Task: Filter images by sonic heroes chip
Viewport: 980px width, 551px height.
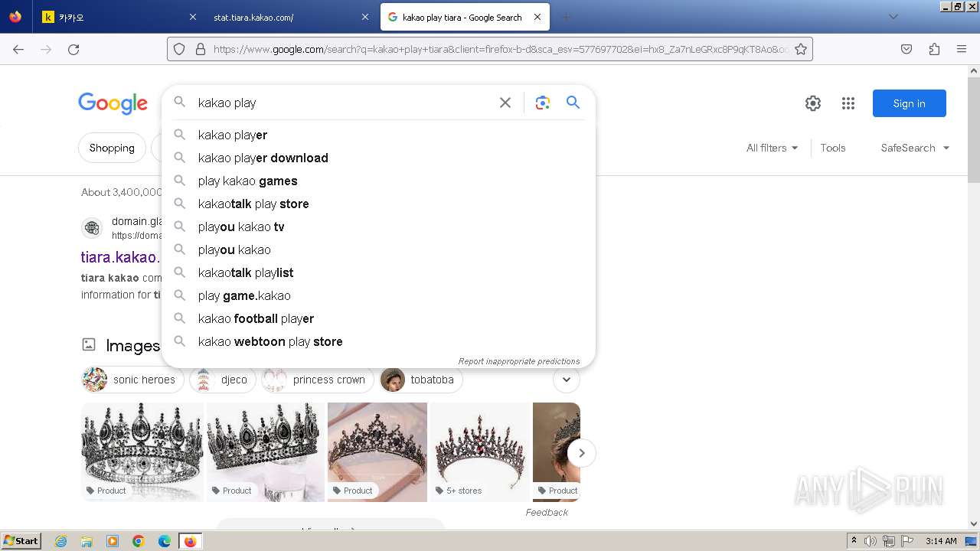Action: 132,380
